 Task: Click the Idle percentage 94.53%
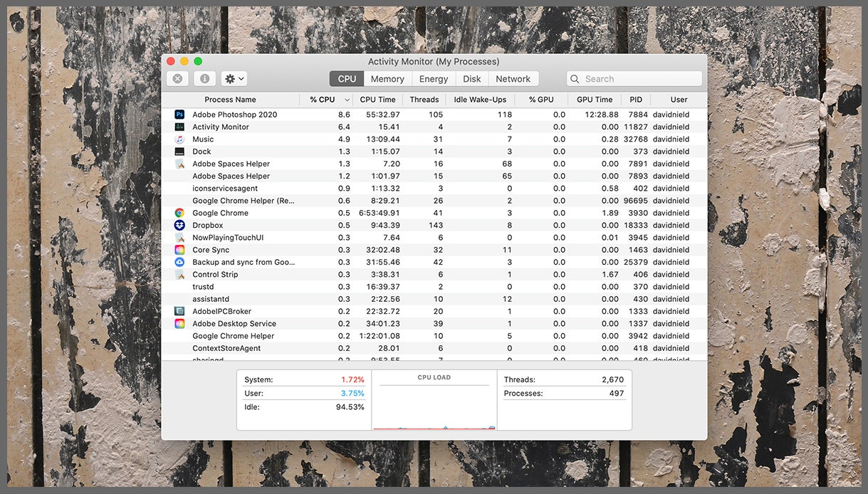pos(350,407)
